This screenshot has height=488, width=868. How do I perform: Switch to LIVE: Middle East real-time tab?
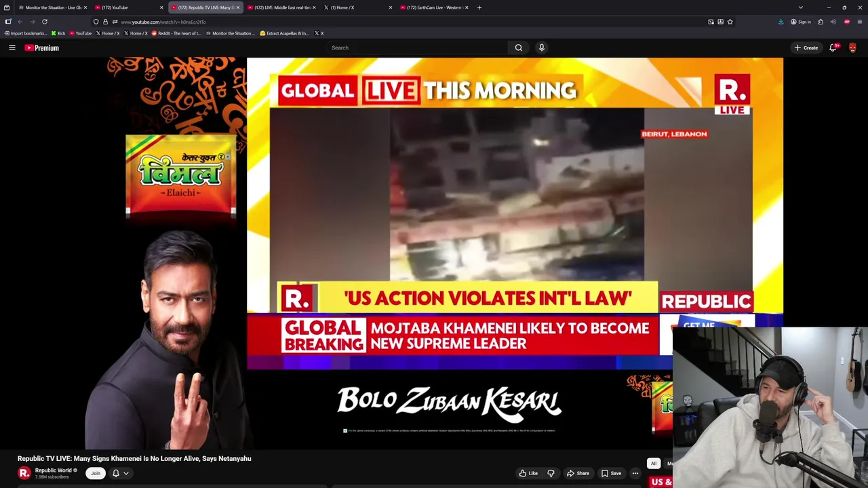[282, 7]
